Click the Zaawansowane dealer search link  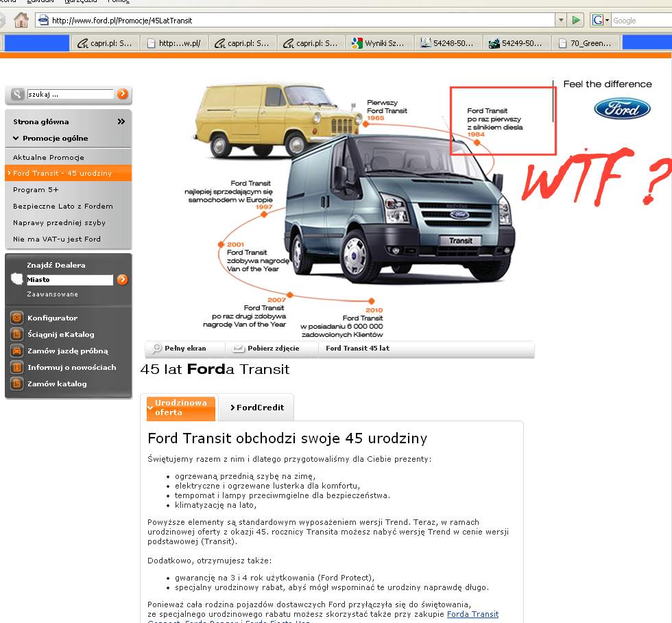tap(52, 294)
